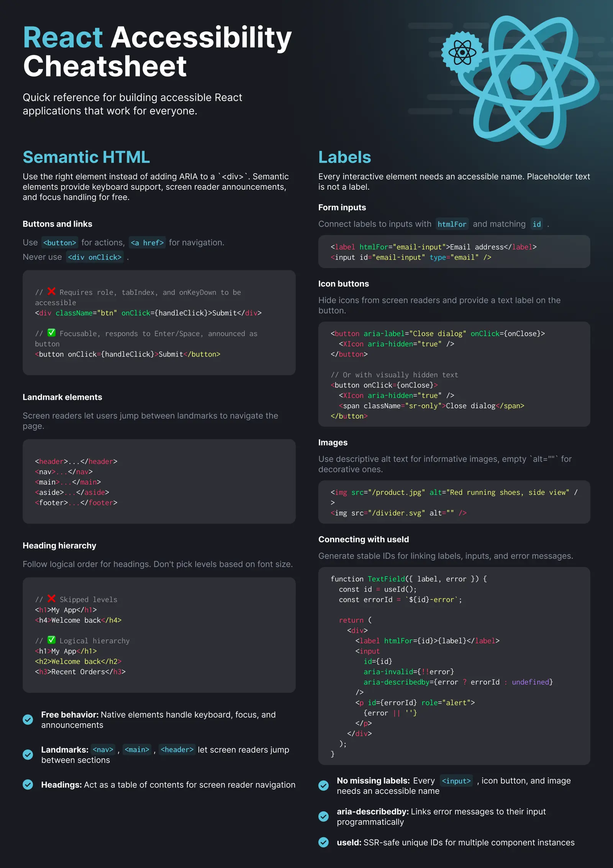This screenshot has height=868, width=613.
Task: Click the 'Connecting with useId' subheading
Action: (x=364, y=539)
